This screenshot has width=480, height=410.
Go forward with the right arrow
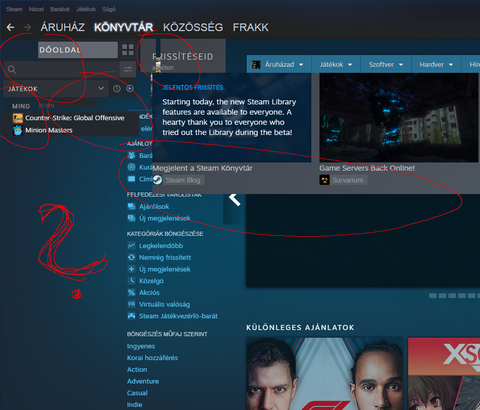tap(28, 27)
